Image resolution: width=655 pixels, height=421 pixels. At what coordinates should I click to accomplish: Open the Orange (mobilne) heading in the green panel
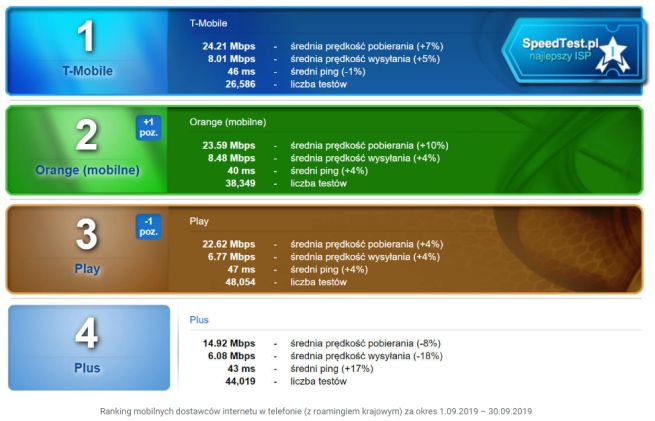click(228, 122)
